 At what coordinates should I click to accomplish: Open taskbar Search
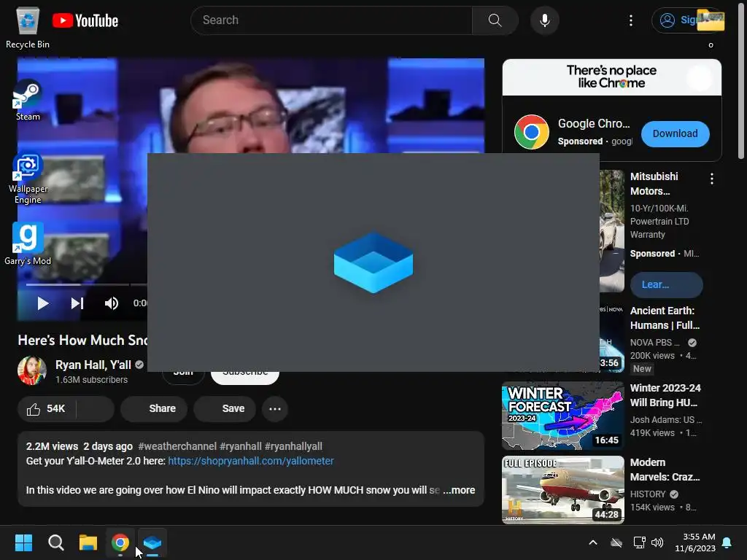(x=55, y=542)
